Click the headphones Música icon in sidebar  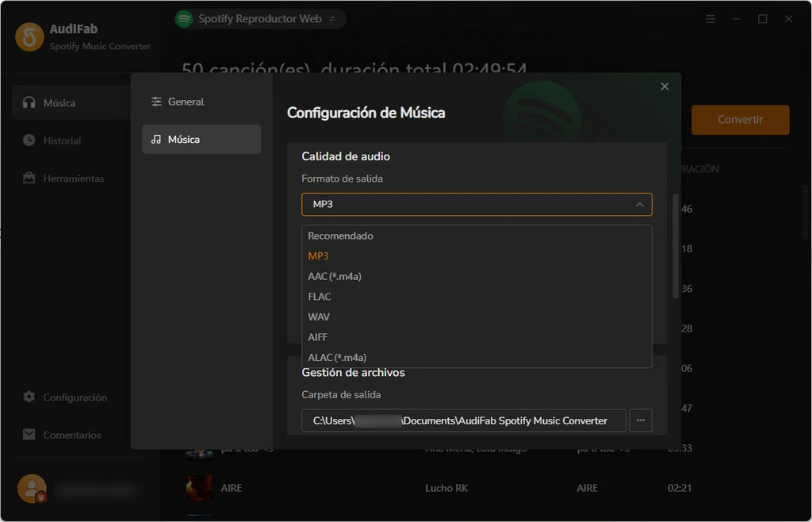29,102
